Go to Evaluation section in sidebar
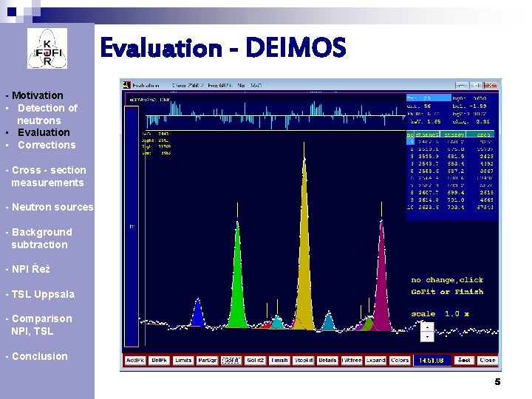The height and width of the screenshot is (399, 532). pyautogui.click(x=44, y=132)
